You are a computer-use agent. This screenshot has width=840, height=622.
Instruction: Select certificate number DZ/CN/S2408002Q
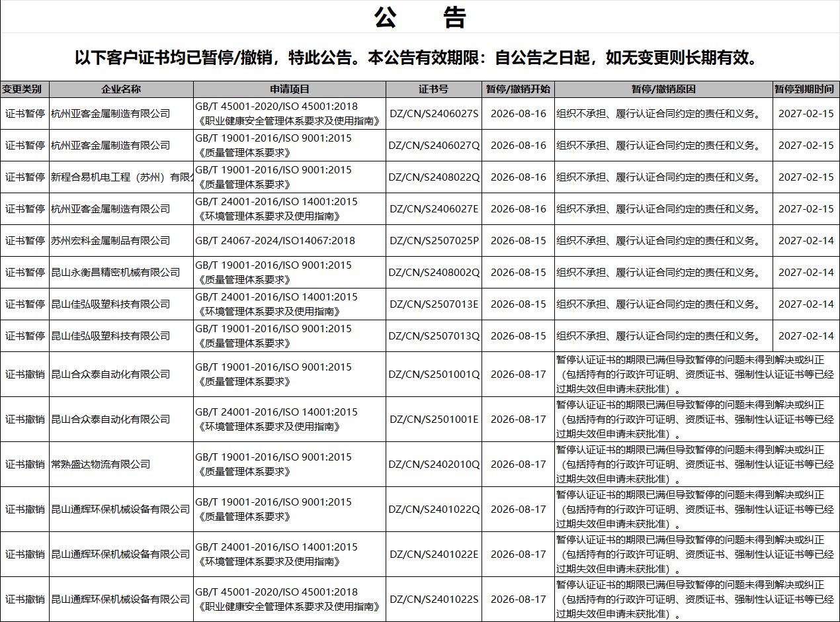pos(434,272)
